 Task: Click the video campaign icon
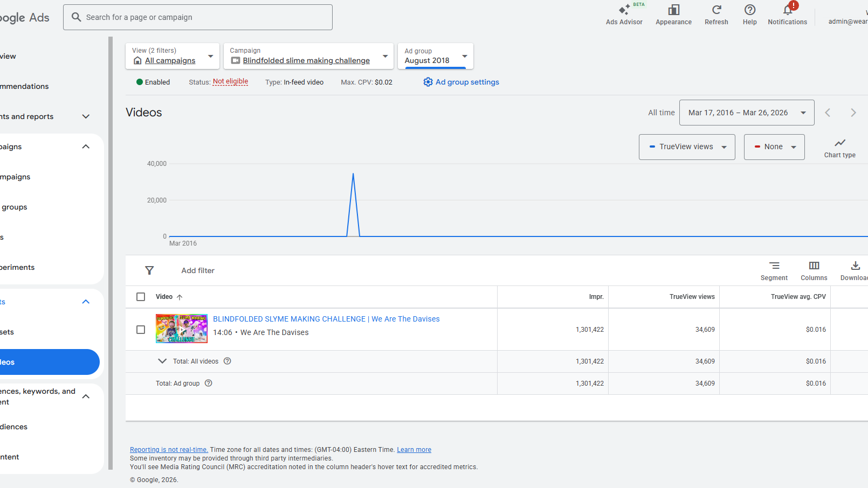pos(236,60)
